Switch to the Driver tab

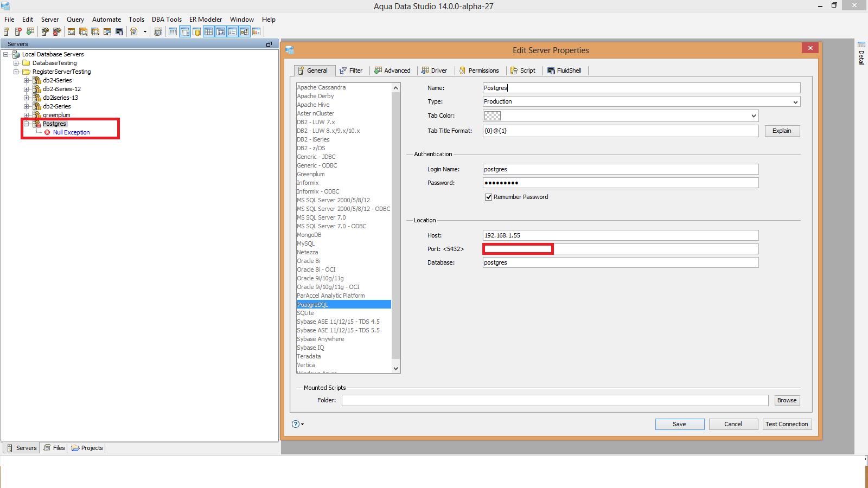(x=435, y=70)
